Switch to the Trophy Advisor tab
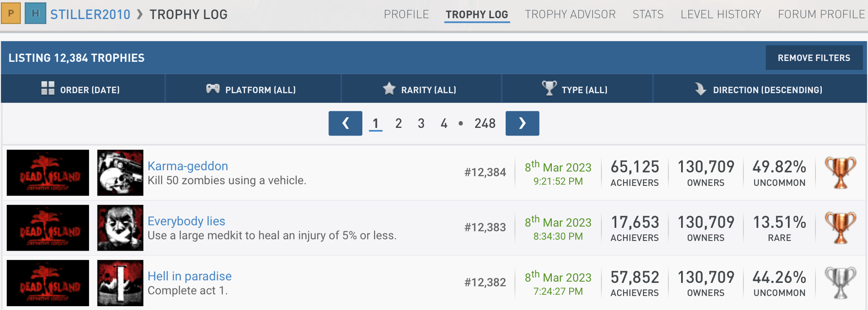Screen dimensions: 868x310 (x=570, y=14)
